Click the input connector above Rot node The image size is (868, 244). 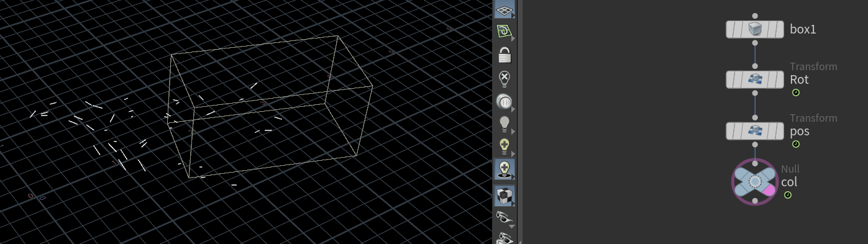click(754, 66)
